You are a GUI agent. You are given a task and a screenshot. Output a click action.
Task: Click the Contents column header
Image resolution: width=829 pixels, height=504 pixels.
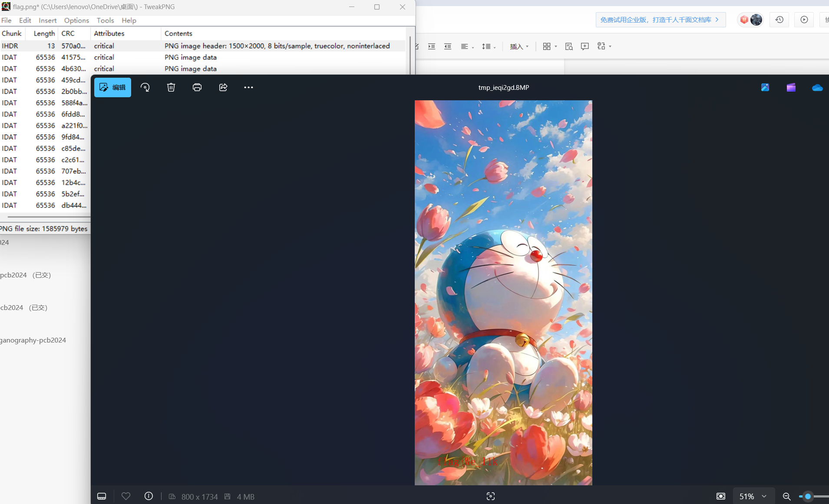click(283, 33)
